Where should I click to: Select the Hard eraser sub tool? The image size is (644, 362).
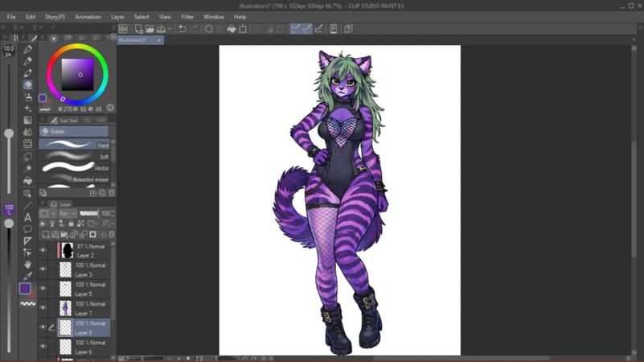pos(74,144)
